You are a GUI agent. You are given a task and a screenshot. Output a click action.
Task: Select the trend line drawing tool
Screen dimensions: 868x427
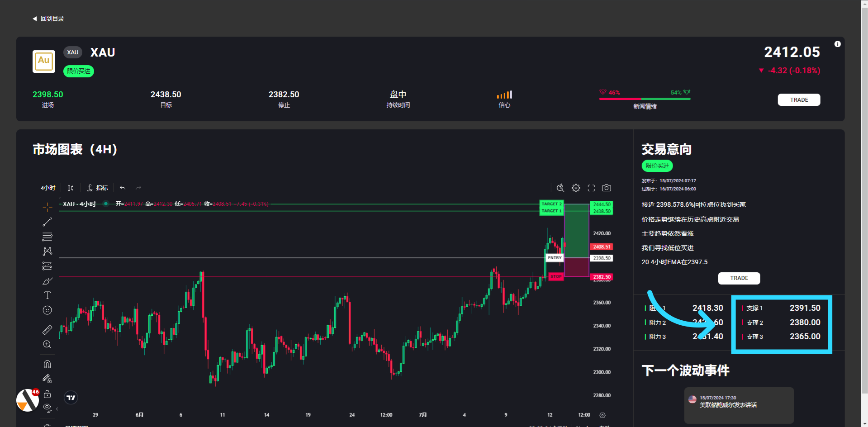47,222
